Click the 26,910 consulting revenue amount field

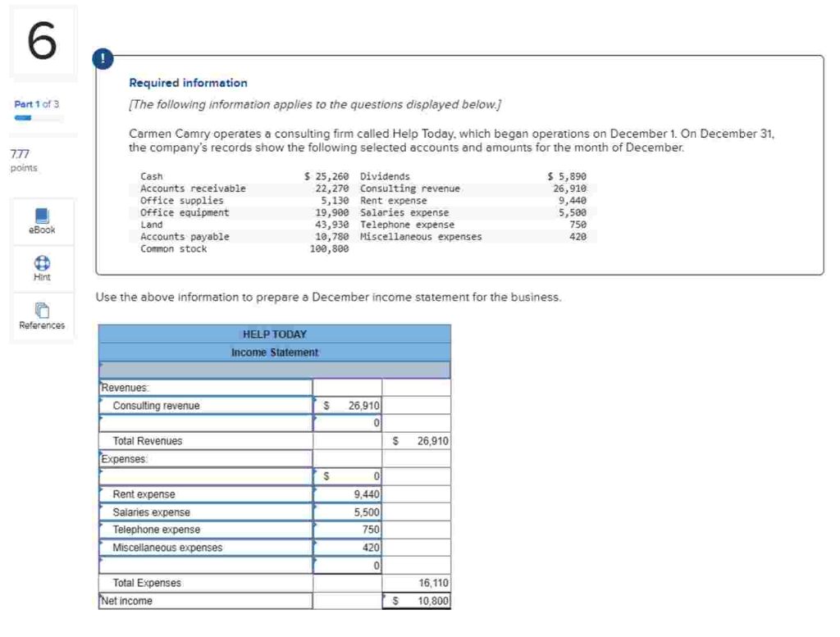347,405
